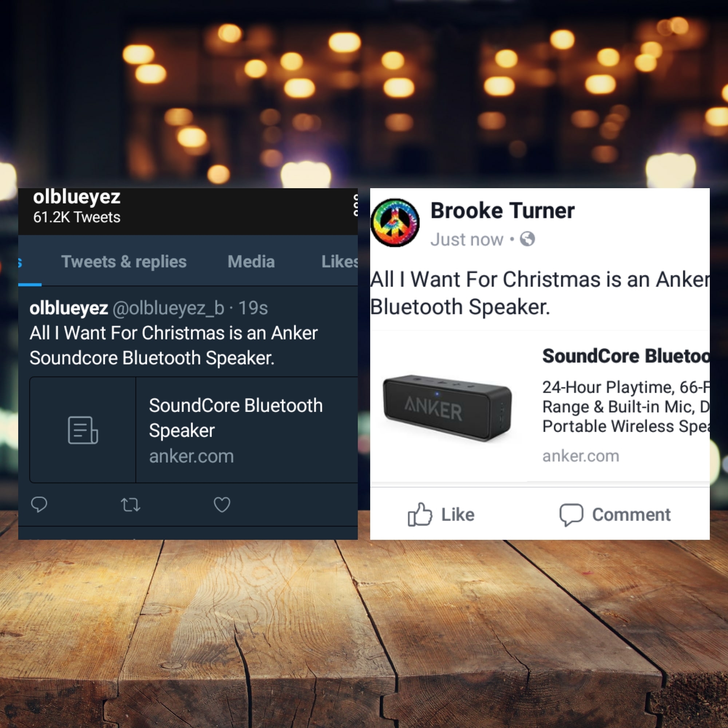Like the tweet with the heart icon
The width and height of the screenshot is (728, 728).
pos(222,505)
